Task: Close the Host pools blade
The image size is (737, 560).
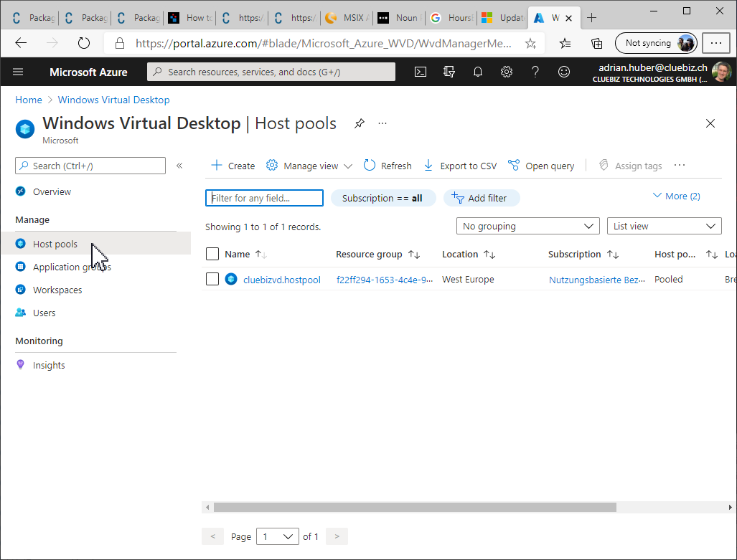Action: (x=710, y=123)
